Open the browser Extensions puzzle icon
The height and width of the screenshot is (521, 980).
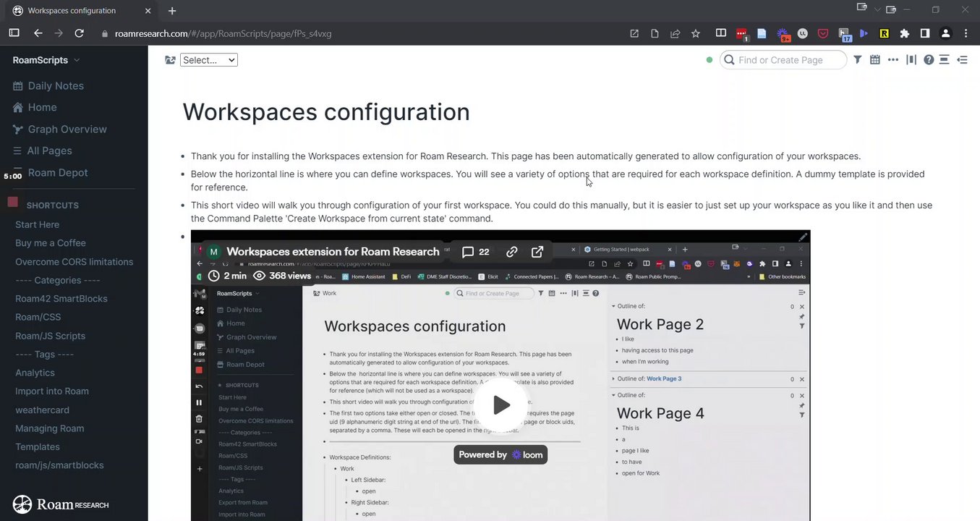(905, 33)
